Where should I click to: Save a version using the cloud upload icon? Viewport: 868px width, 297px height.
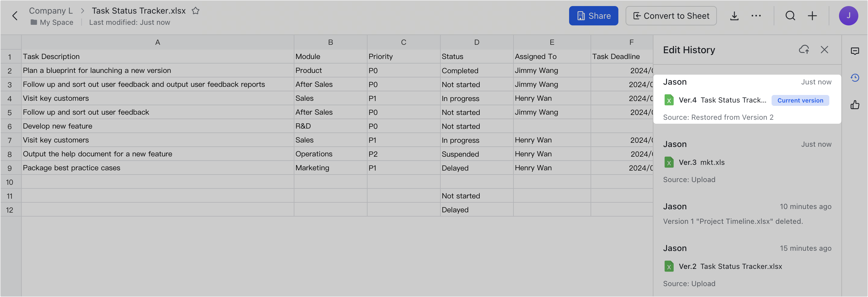pyautogui.click(x=805, y=50)
